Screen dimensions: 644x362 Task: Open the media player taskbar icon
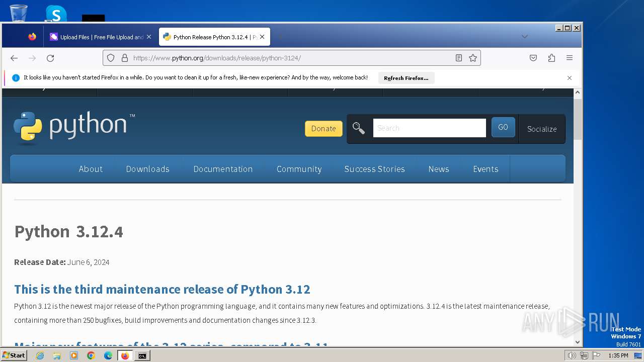click(x=74, y=355)
